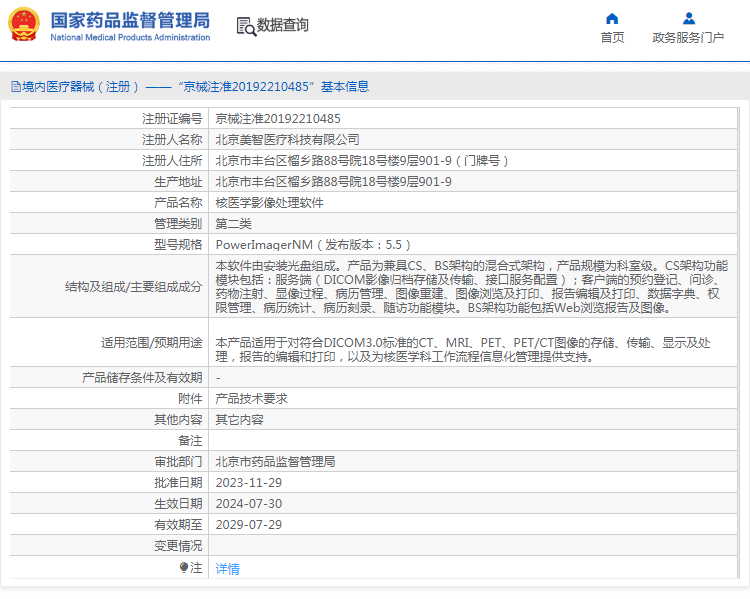Select 北京市药品监督管理局 approval department
Viewport: 750px width, 599px height.
(x=275, y=462)
